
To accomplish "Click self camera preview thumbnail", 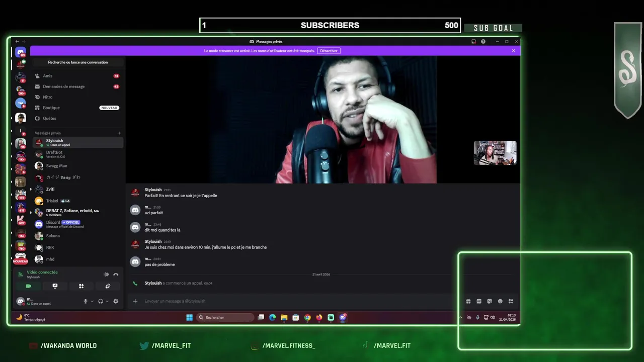I will pyautogui.click(x=495, y=153).
